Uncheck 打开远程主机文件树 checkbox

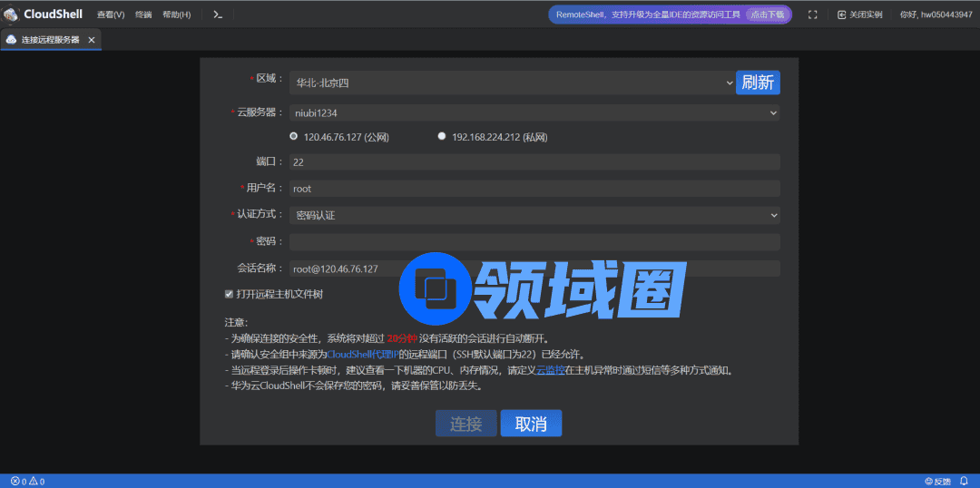click(x=229, y=294)
